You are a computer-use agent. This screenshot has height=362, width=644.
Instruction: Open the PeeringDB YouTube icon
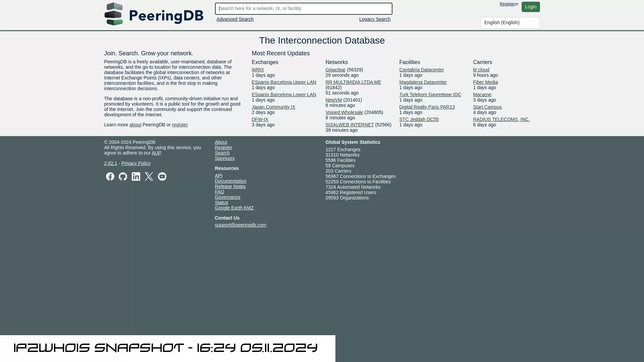(162, 177)
